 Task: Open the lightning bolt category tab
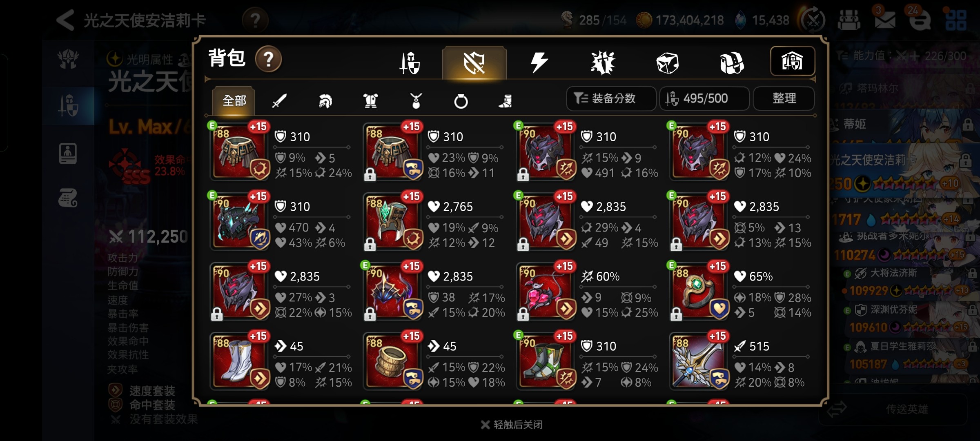[x=539, y=62]
